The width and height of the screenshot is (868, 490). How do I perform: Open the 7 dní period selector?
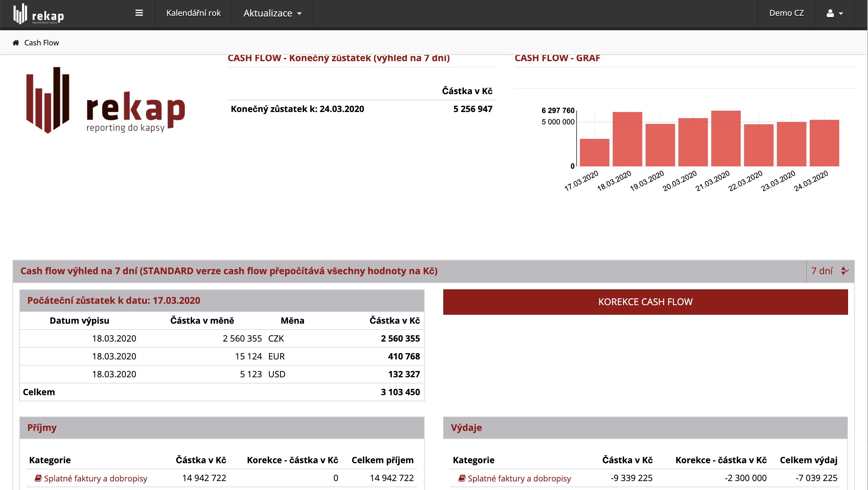click(x=822, y=271)
